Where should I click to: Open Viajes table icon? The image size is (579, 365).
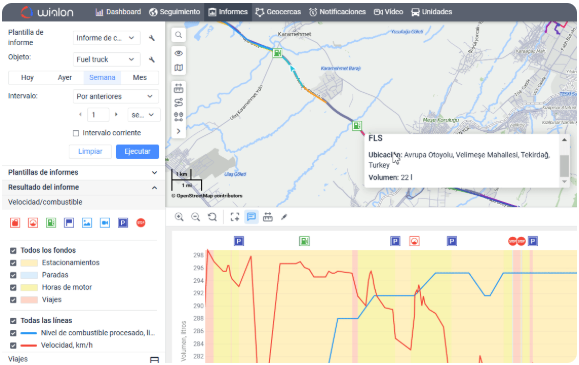[x=154, y=360]
